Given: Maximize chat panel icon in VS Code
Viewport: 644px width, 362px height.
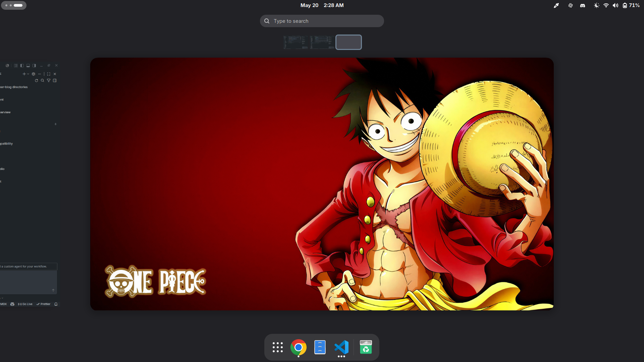Looking at the screenshot, I should [49, 74].
